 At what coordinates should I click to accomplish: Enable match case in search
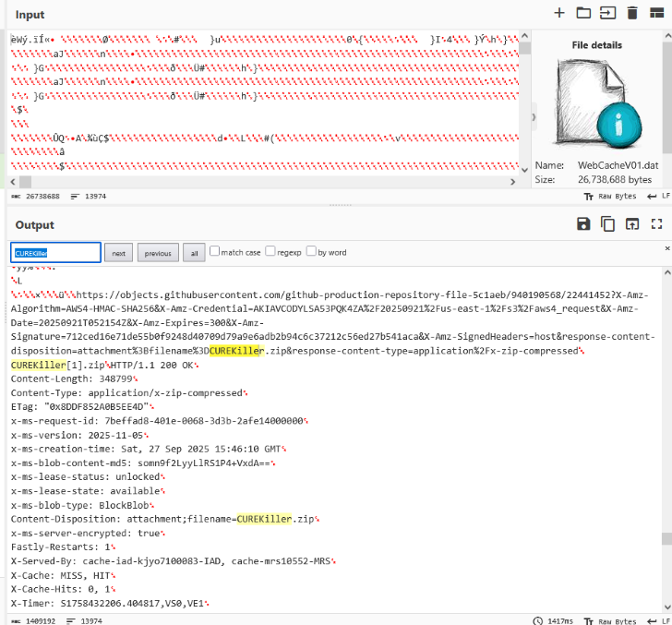[x=215, y=251]
